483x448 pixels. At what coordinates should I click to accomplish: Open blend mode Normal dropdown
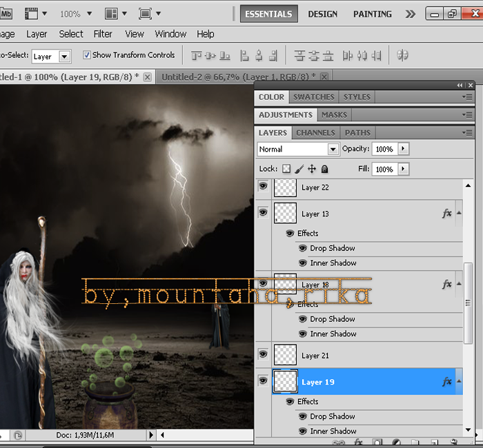click(298, 150)
